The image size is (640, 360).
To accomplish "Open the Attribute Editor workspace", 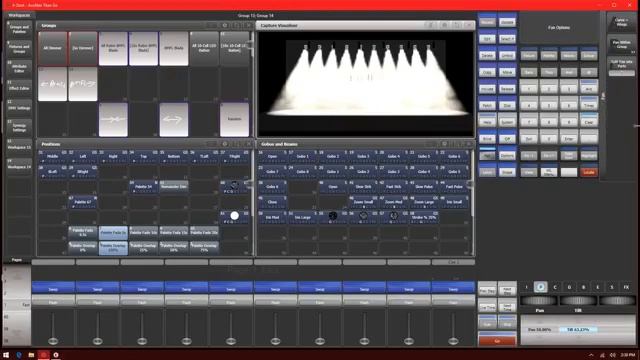I will coord(19,68).
